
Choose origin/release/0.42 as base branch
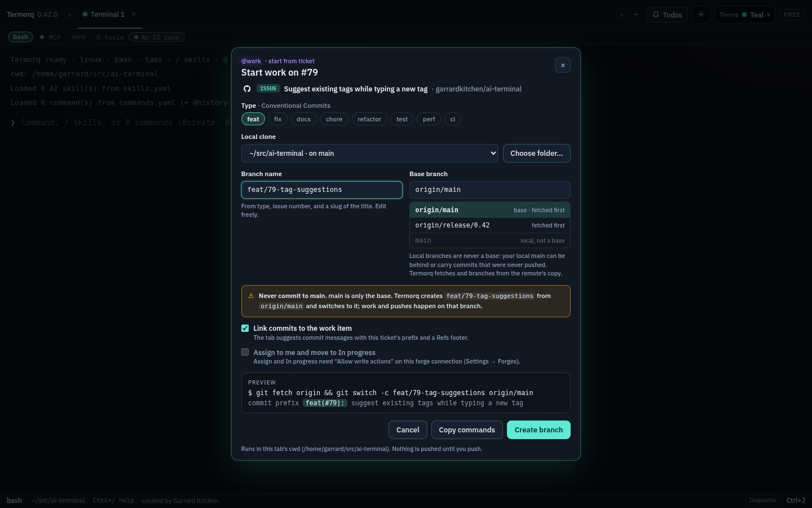(x=490, y=225)
